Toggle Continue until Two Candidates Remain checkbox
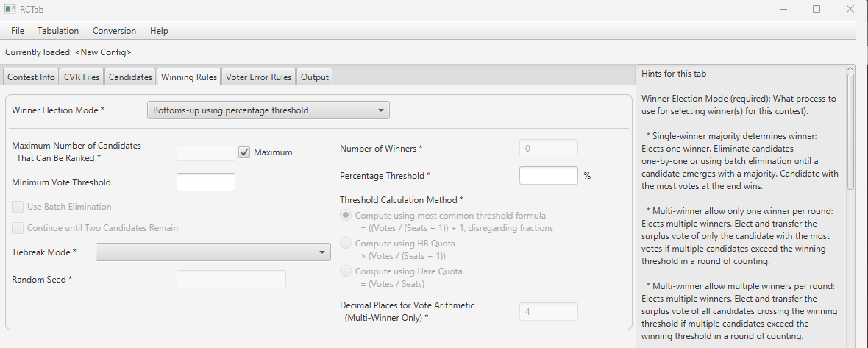 [18, 228]
